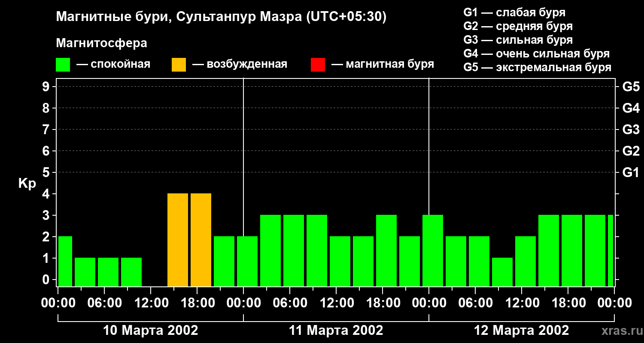Click the red magnetic storm legend swatch
The image size is (644, 343).
point(318,65)
